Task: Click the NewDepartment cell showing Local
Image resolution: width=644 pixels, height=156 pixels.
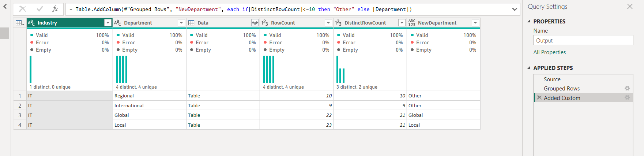Action: point(443,125)
